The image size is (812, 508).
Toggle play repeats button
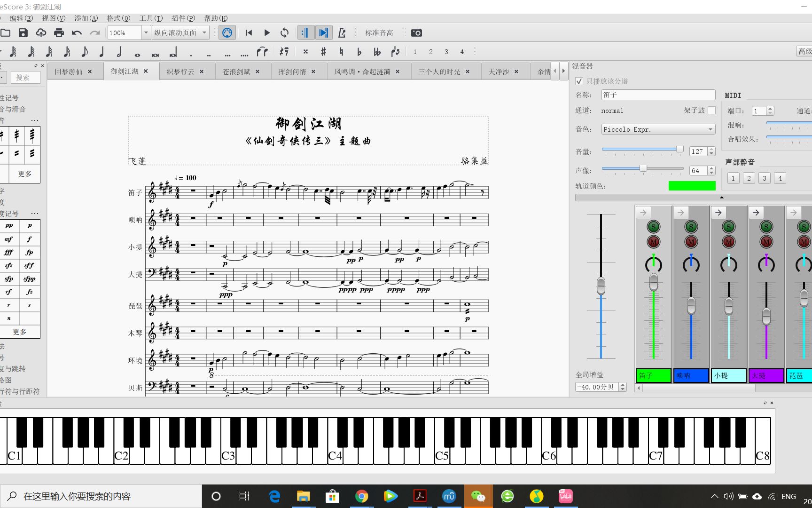coord(305,32)
